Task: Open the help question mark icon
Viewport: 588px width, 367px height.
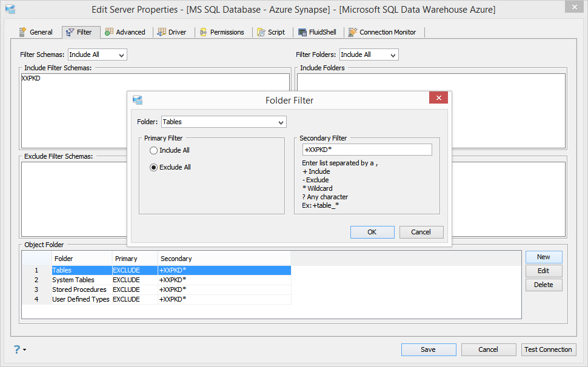Action: [17, 349]
